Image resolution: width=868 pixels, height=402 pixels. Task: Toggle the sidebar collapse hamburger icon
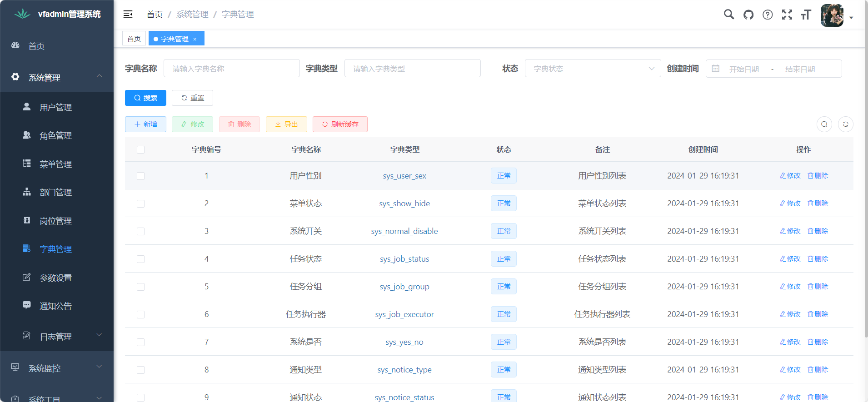[128, 15]
